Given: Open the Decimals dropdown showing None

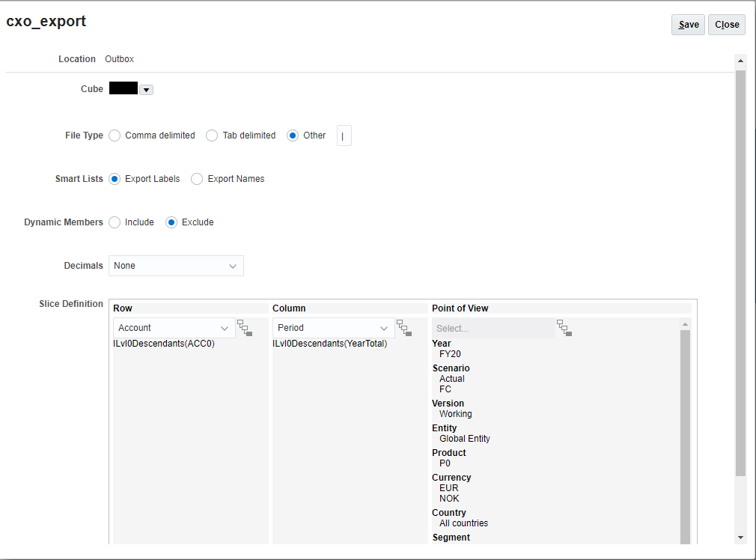Looking at the screenshot, I should (x=176, y=266).
